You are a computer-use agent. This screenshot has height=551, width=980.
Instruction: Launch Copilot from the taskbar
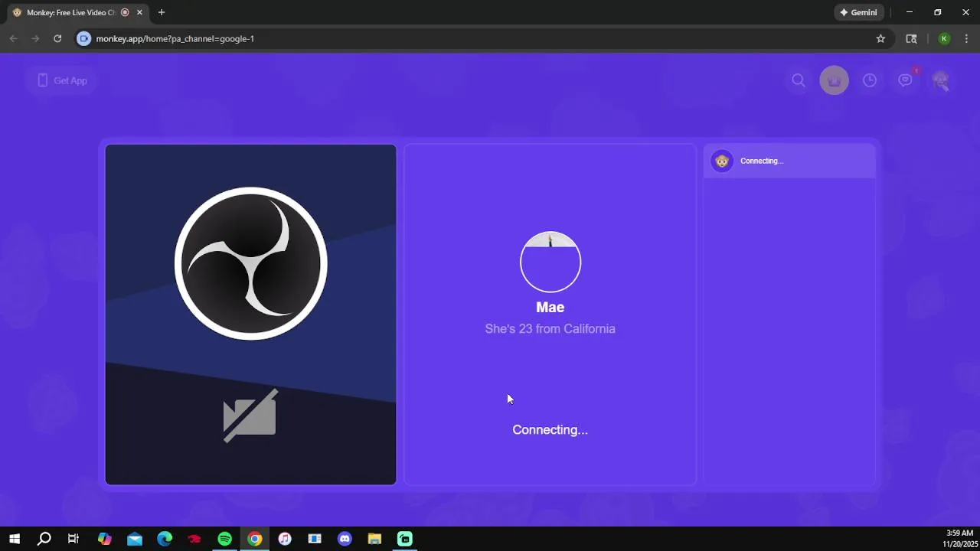tap(105, 539)
